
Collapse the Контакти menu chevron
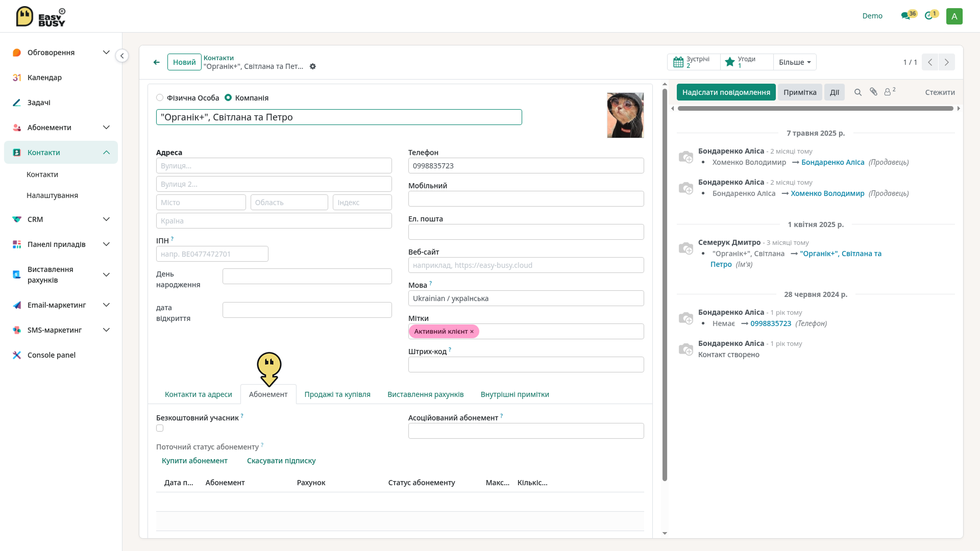(x=106, y=153)
